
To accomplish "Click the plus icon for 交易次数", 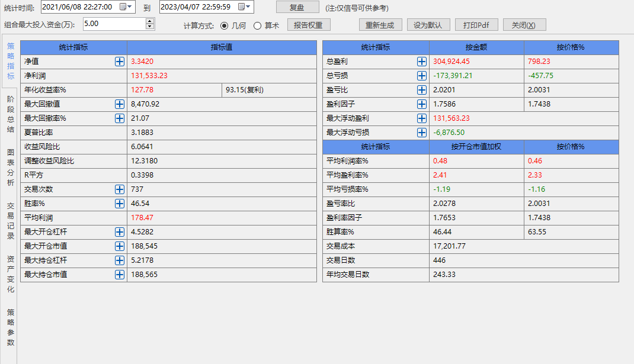I will pyautogui.click(x=119, y=189).
